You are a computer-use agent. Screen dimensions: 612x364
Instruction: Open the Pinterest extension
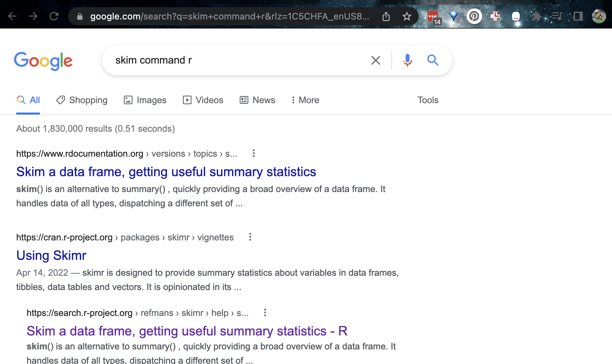pos(474,16)
